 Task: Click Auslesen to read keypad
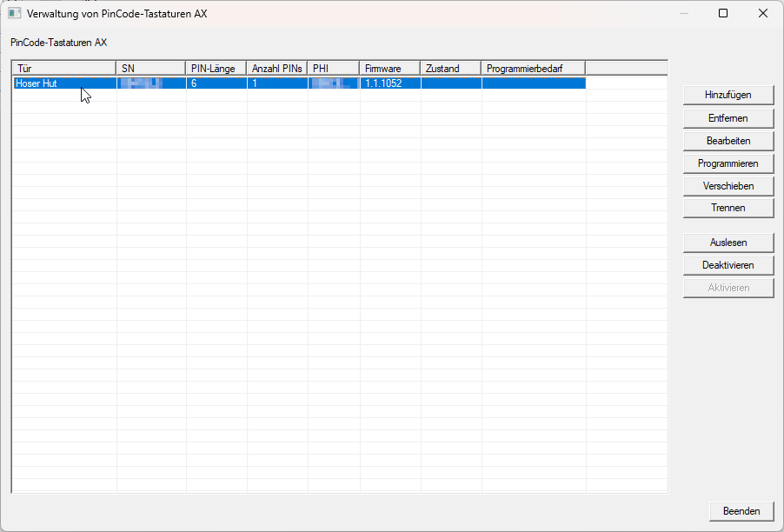(728, 243)
